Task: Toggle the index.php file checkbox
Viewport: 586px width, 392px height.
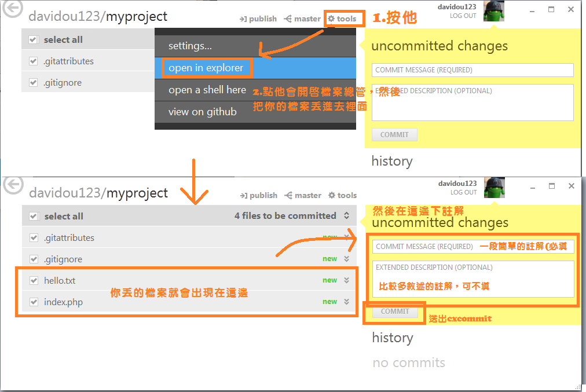Action: pyautogui.click(x=34, y=302)
